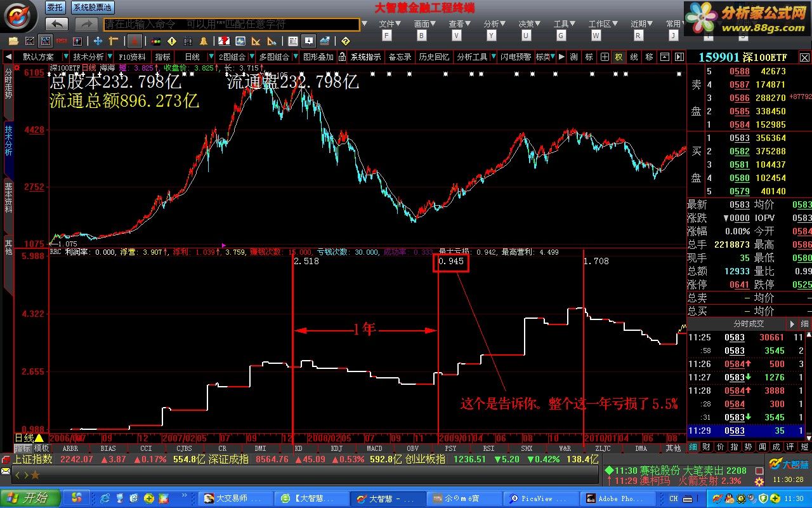
Task: Click the command input field
Action: coord(232,24)
